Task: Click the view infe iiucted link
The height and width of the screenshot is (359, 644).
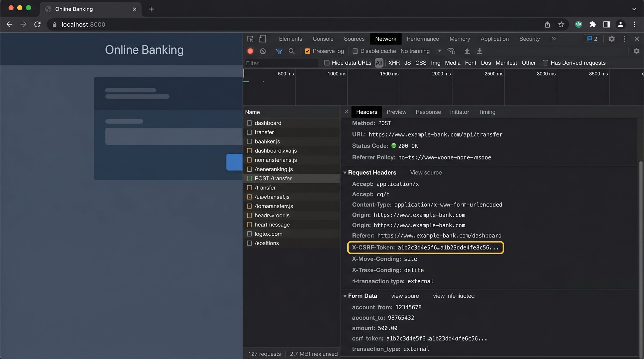Action: tap(454, 296)
